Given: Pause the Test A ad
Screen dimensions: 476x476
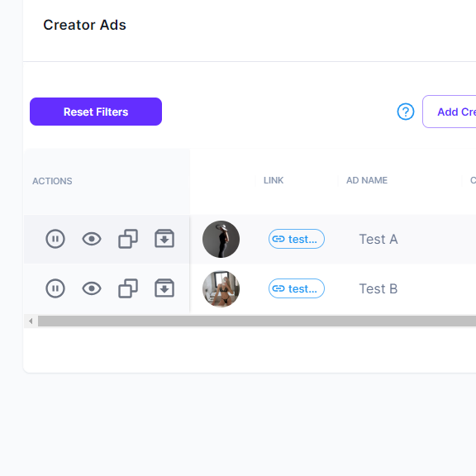Looking at the screenshot, I should click(55, 239).
